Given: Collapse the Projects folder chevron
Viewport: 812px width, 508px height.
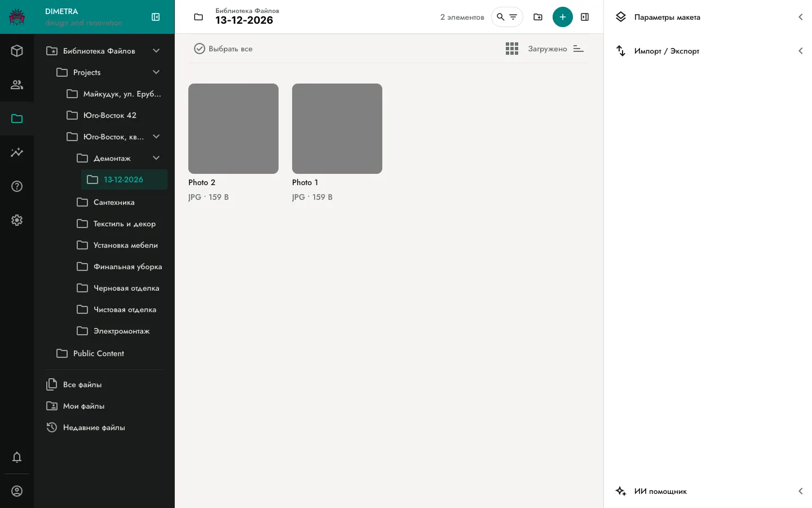Looking at the screenshot, I should (x=156, y=72).
